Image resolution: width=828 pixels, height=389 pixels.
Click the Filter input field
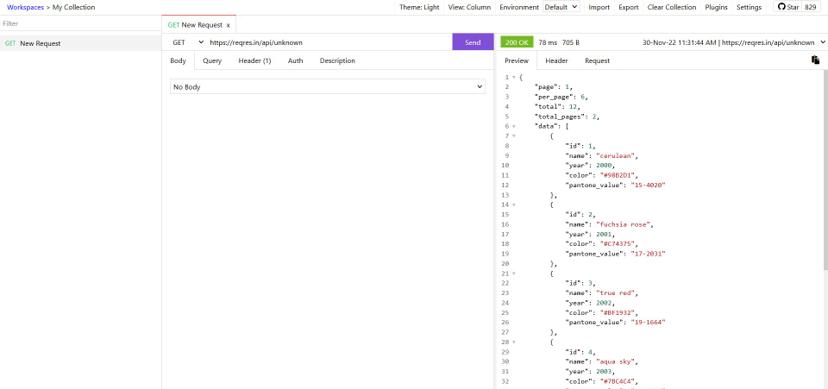click(x=80, y=24)
